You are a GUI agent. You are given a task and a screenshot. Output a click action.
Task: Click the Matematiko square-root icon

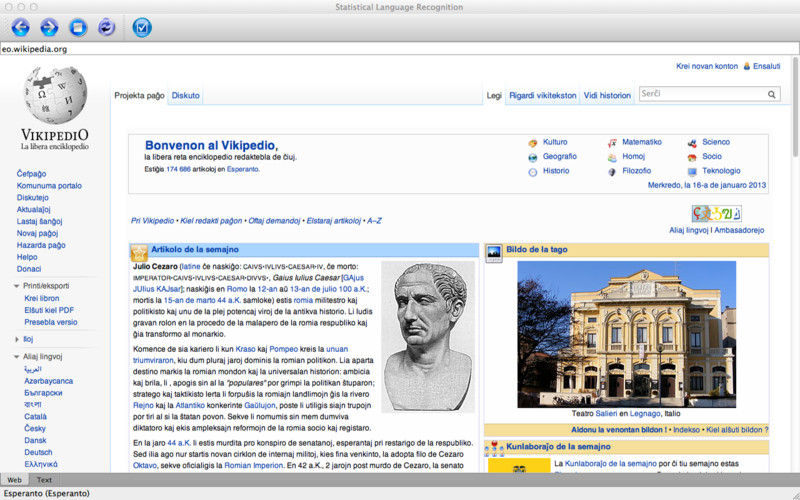click(612, 143)
